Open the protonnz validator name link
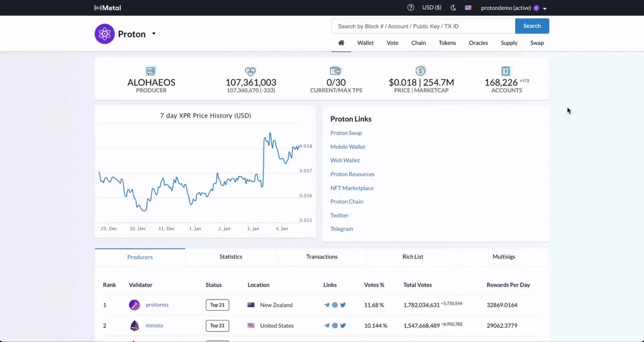This screenshot has height=342, width=644. pos(157,305)
